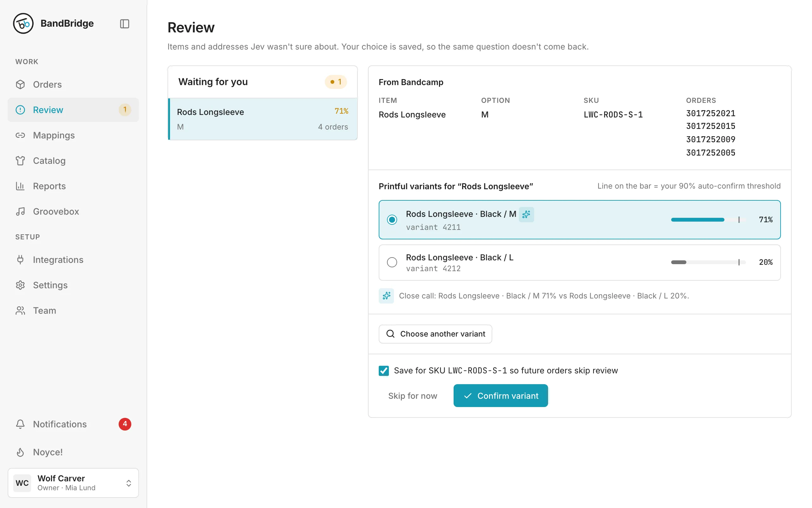This screenshot has width=812, height=508.
Task: Click order number 3017252021
Action: click(710, 113)
